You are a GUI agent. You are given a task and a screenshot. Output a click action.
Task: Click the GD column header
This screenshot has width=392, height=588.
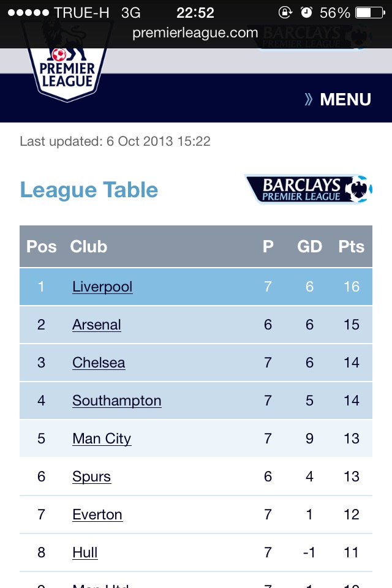point(309,246)
